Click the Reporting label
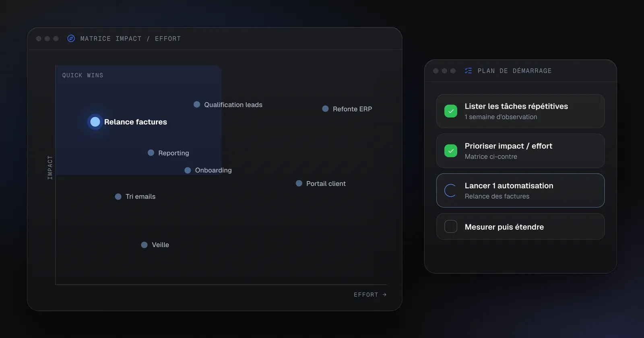This screenshot has height=338, width=644. click(x=173, y=153)
